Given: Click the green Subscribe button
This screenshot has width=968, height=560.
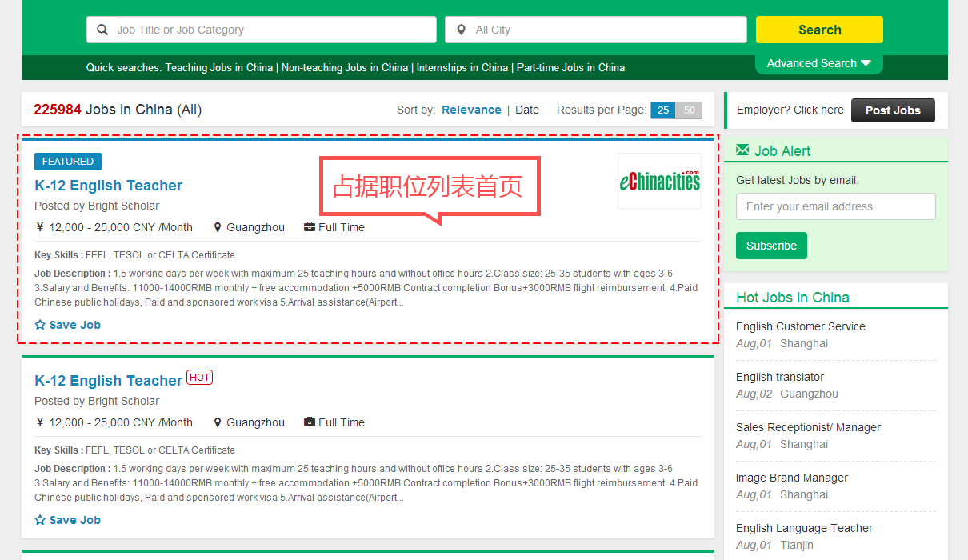Looking at the screenshot, I should (771, 246).
